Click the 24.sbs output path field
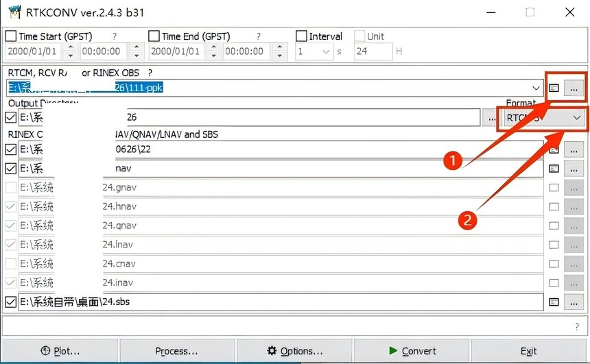The height and width of the screenshot is (364, 590). [x=281, y=302]
